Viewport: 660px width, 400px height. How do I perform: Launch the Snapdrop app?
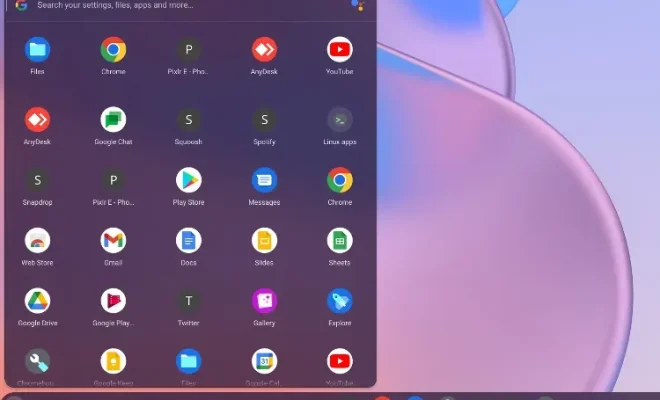(x=37, y=180)
